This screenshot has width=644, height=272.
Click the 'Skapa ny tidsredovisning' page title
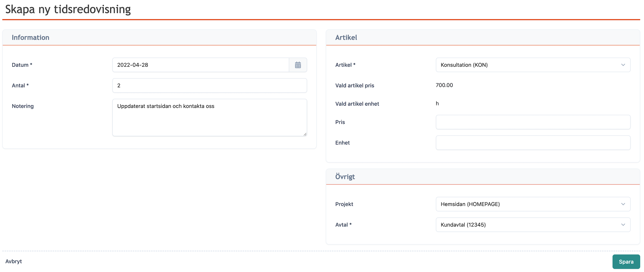tap(68, 9)
